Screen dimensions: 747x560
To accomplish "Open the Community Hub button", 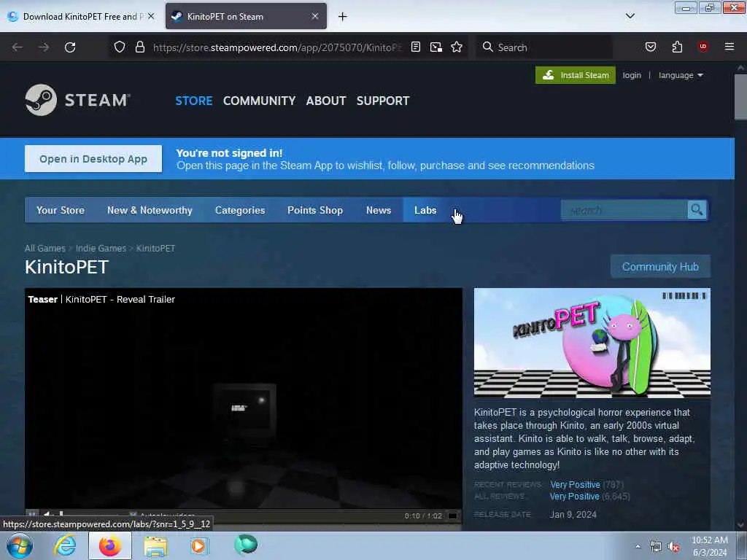I will (x=660, y=267).
